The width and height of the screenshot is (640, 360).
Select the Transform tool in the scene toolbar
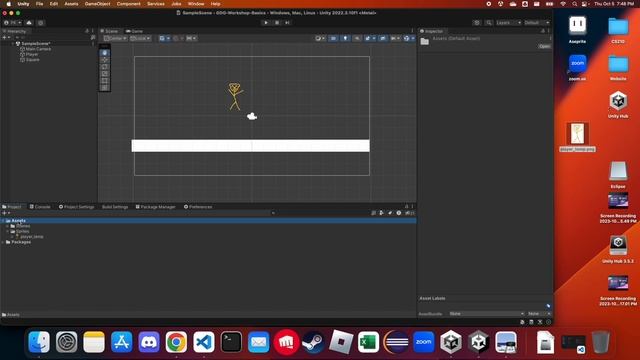click(104, 88)
